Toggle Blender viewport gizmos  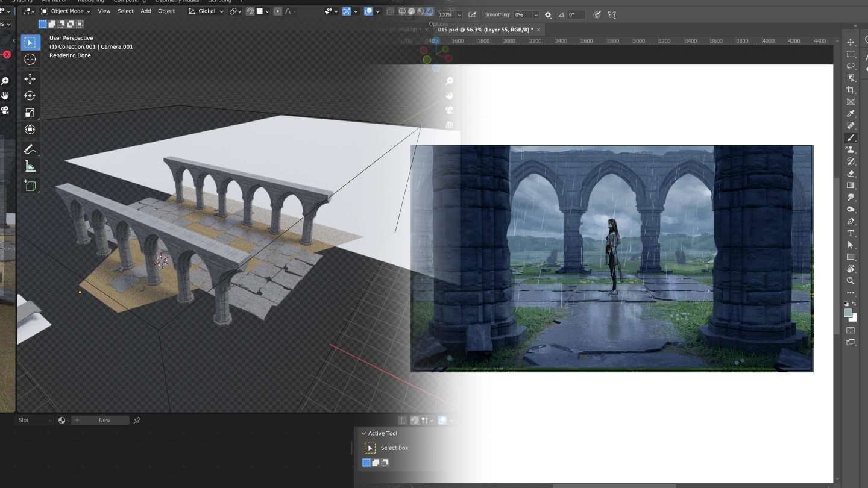coord(347,11)
